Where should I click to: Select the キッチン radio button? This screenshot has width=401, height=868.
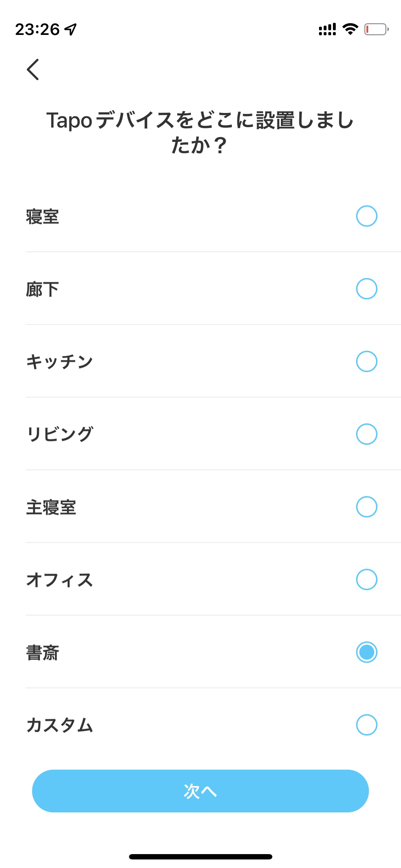(366, 362)
